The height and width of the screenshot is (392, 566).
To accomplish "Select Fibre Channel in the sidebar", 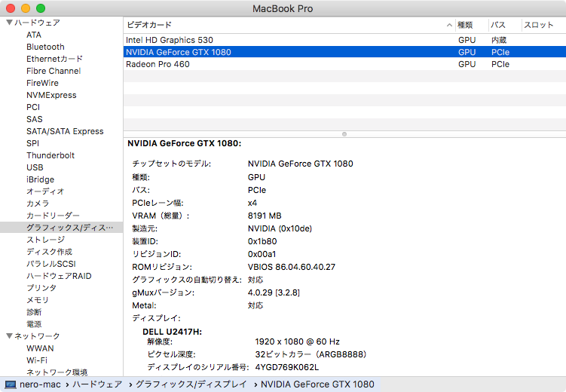I will pyautogui.click(x=54, y=71).
